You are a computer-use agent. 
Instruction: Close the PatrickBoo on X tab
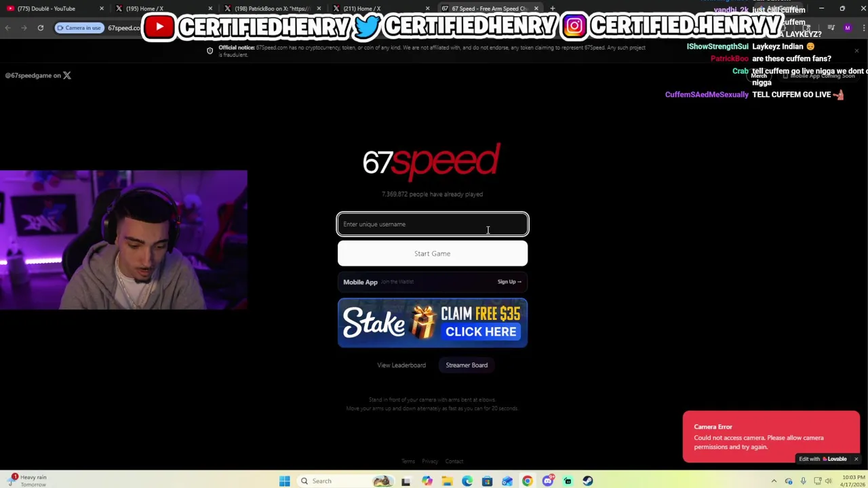click(x=319, y=8)
